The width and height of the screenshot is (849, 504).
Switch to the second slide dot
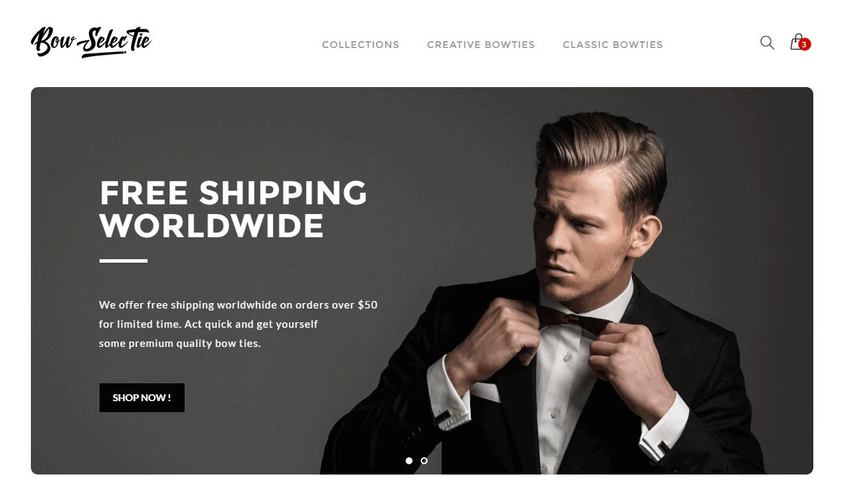424,461
